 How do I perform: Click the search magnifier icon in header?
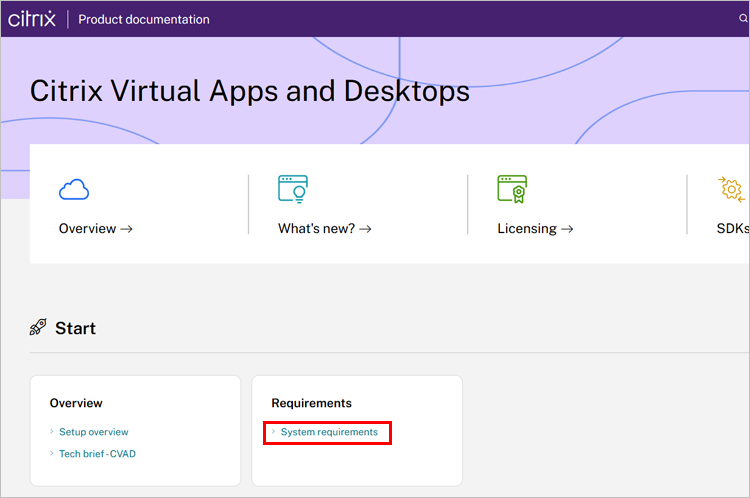point(743,18)
